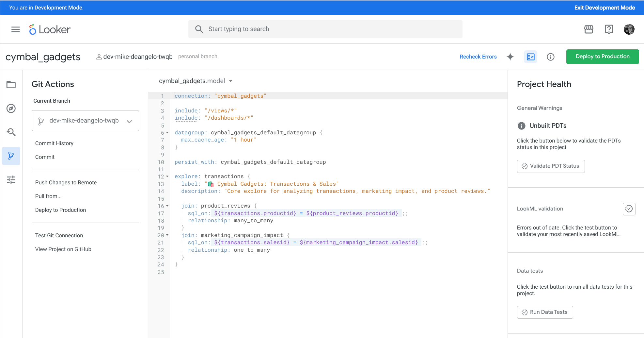This screenshot has height=338, width=644.
Task: Select the Git Actions sidebar icon
Action: coord(11,156)
